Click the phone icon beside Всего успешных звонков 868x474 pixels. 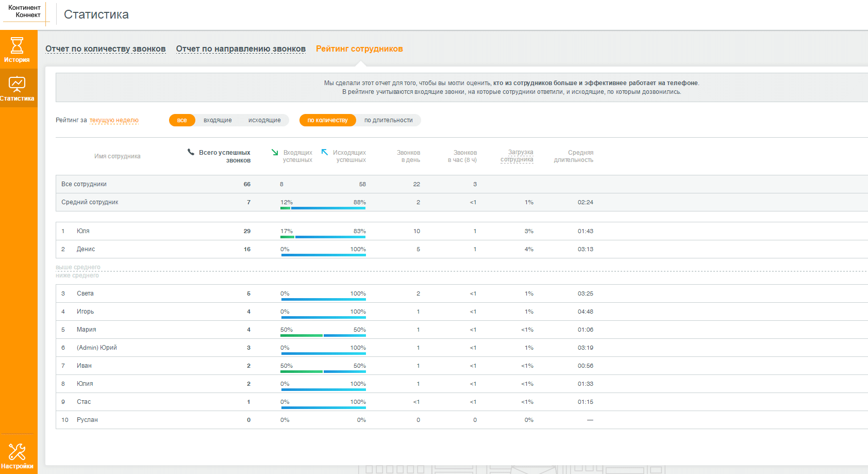pos(191,152)
